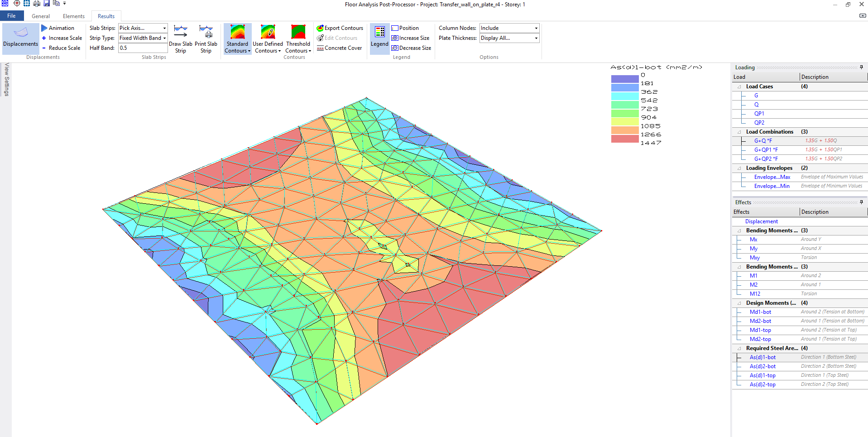Screen dimensions: 868x437
Task: Select the Displacements tool
Action: [20, 38]
